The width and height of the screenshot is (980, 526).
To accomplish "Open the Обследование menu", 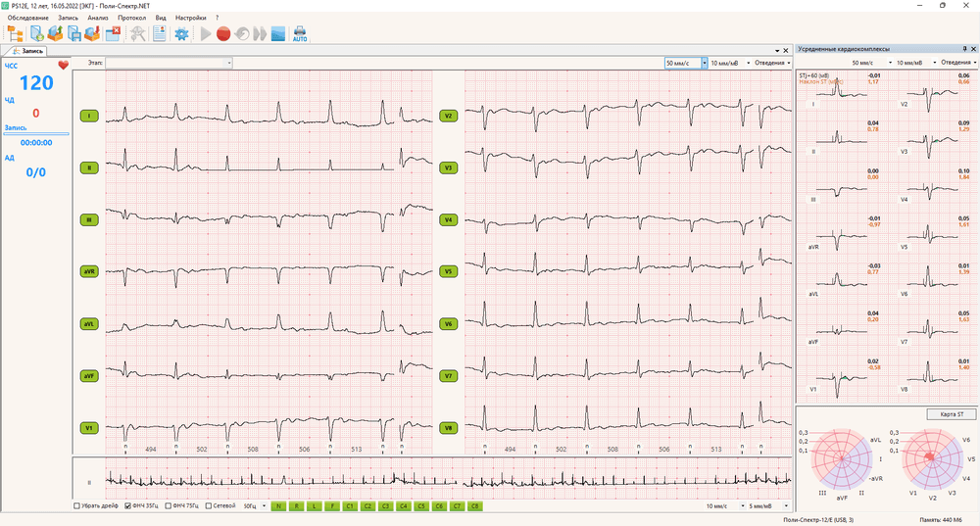I will click(28, 18).
